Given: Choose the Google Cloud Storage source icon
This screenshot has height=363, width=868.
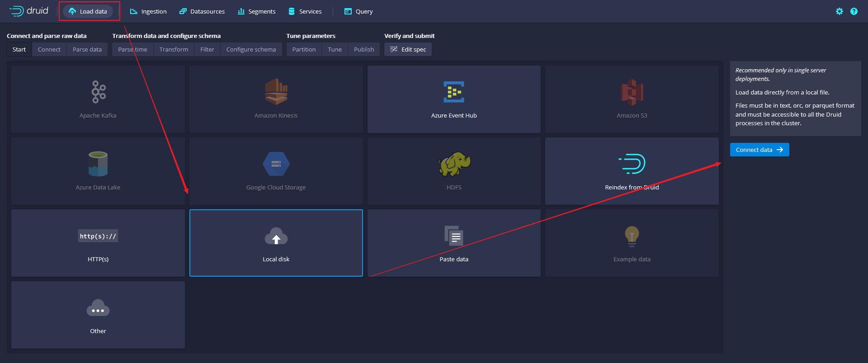Looking at the screenshot, I should pyautogui.click(x=276, y=164).
